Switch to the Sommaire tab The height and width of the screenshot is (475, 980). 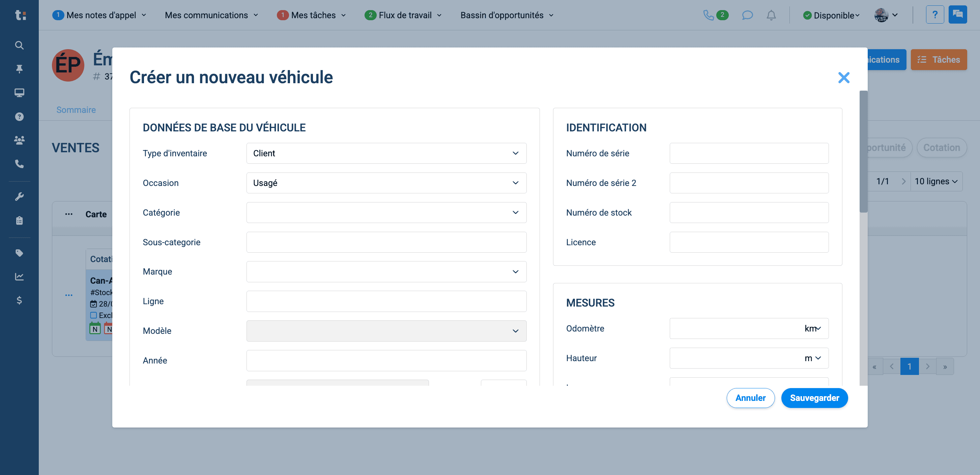(76, 110)
